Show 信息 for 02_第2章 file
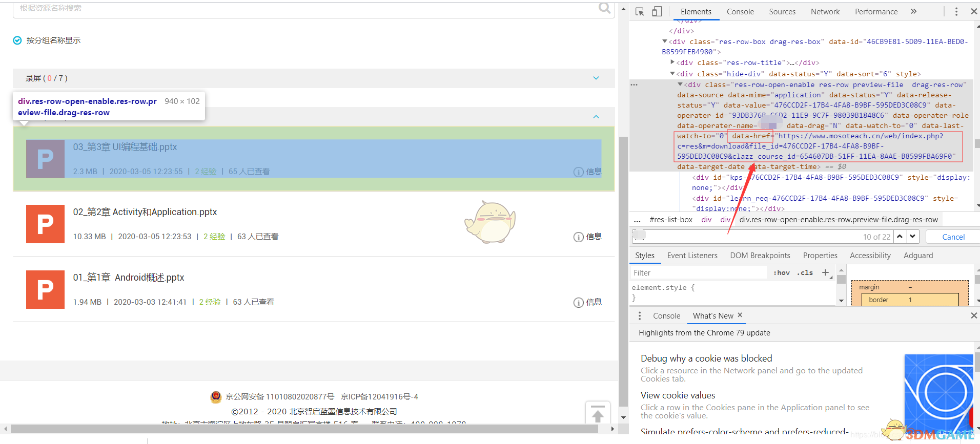This screenshot has height=444, width=980. pos(587,237)
